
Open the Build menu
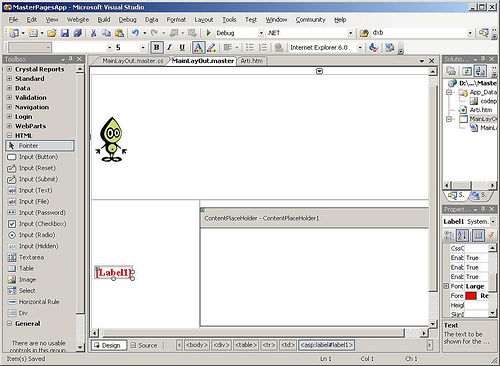[x=104, y=20]
